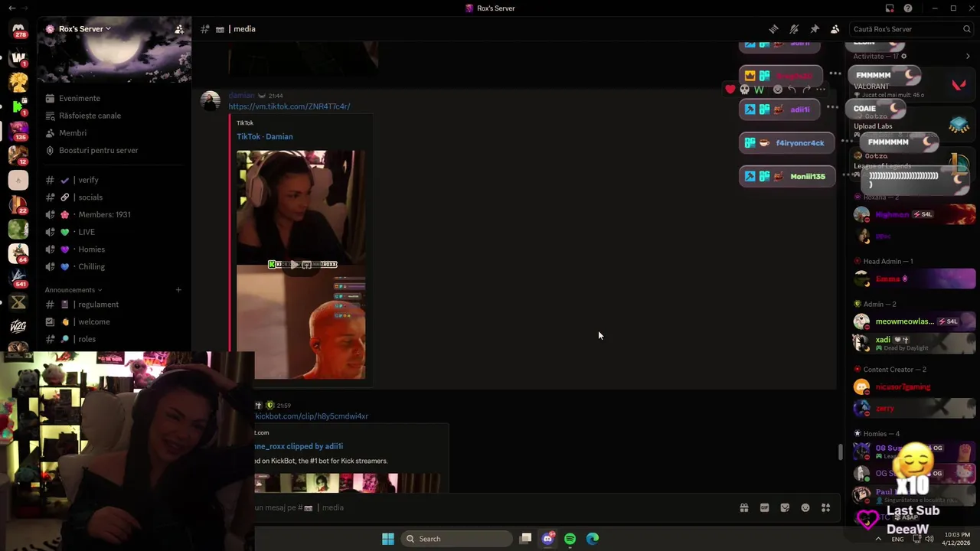Image resolution: width=980 pixels, height=551 pixels.
Task: Open sticker picker icon
Action: pos(785,507)
